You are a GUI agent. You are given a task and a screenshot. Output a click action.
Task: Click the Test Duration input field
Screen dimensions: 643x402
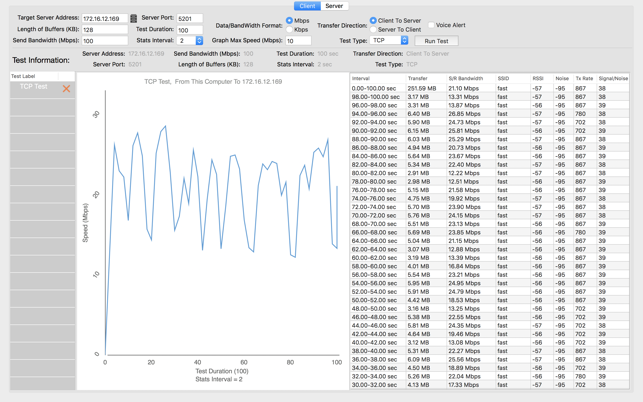[189, 30]
